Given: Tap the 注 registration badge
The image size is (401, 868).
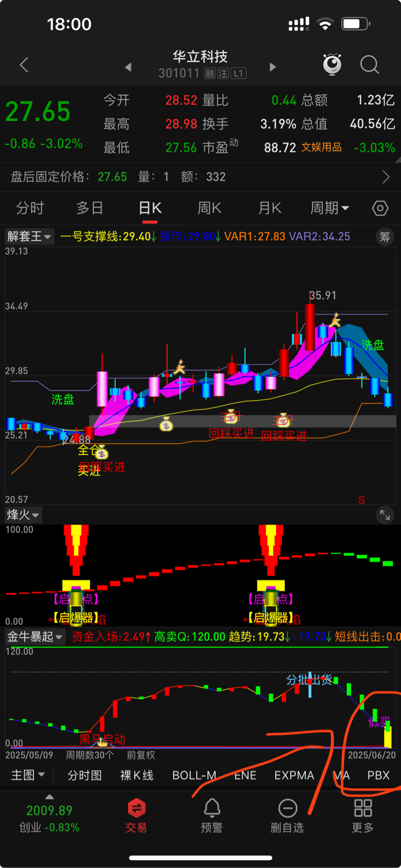Looking at the screenshot, I should (223, 74).
